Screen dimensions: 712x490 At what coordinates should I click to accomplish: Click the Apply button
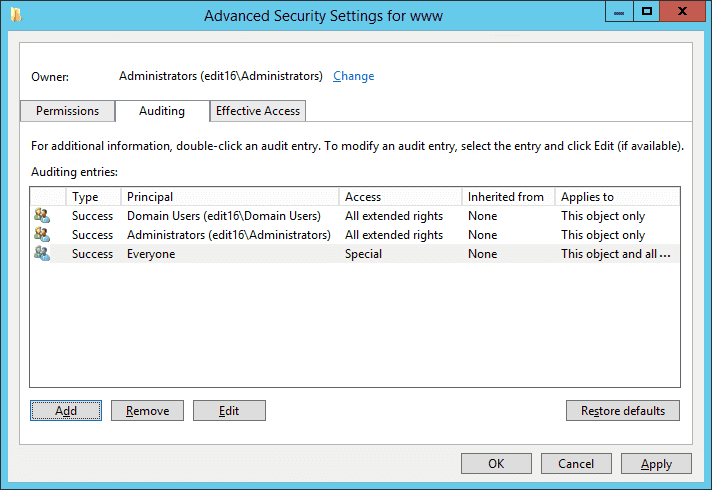click(x=656, y=464)
